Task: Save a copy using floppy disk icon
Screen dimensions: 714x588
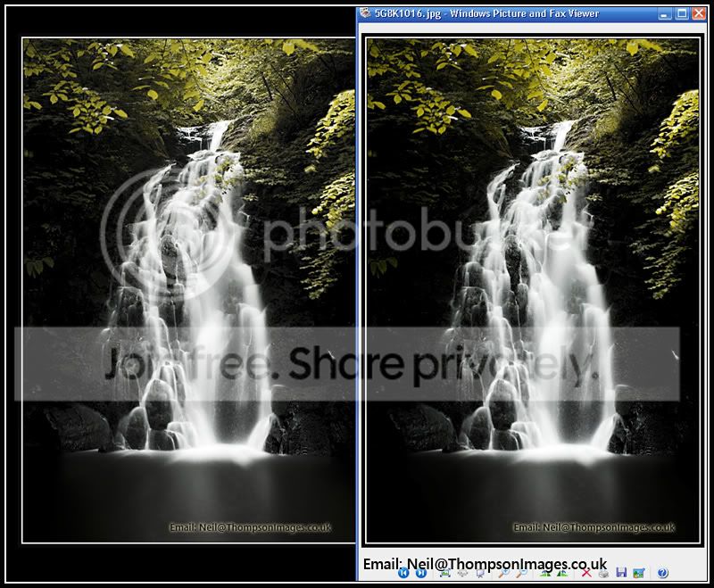Action: point(621,573)
